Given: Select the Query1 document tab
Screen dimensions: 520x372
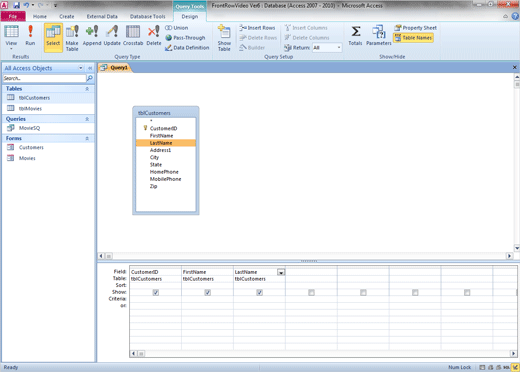Looking at the screenshot, I should [x=115, y=68].
